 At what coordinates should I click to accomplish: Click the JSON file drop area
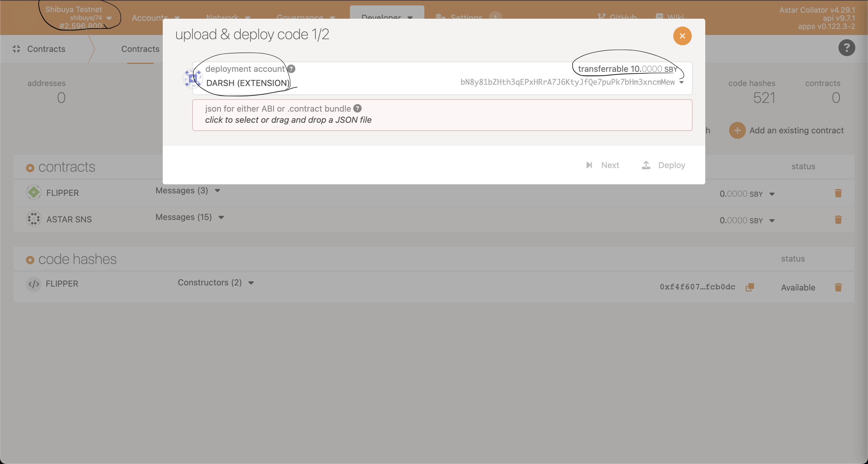[x=442, y=115]
